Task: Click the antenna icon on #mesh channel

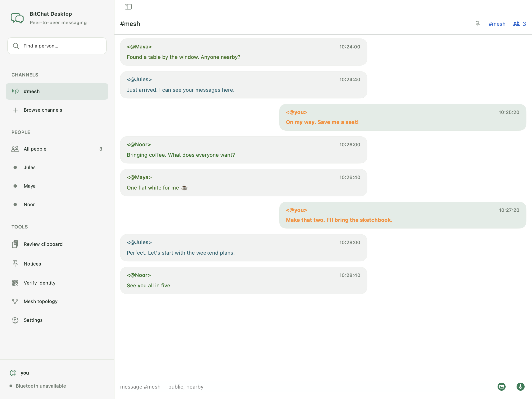Action: [15, 91]
